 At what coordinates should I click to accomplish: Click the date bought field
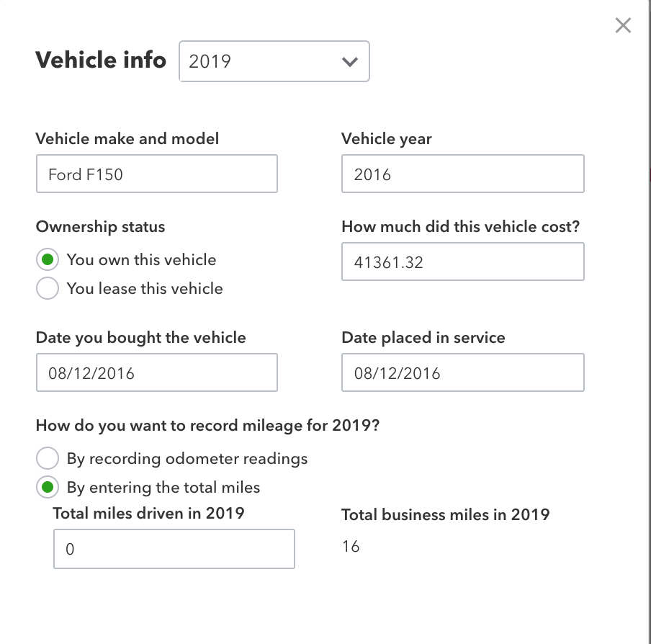tap(157, 372)
